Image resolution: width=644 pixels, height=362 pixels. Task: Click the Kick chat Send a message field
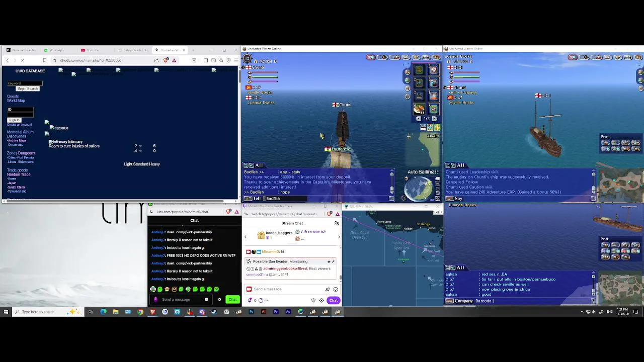point(181,300)
